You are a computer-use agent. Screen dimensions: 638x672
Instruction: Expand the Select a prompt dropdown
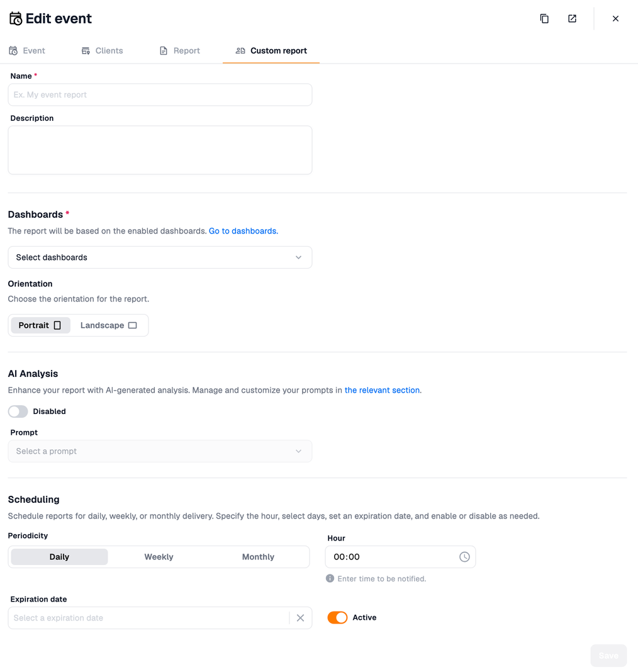(x=160, y=451)
